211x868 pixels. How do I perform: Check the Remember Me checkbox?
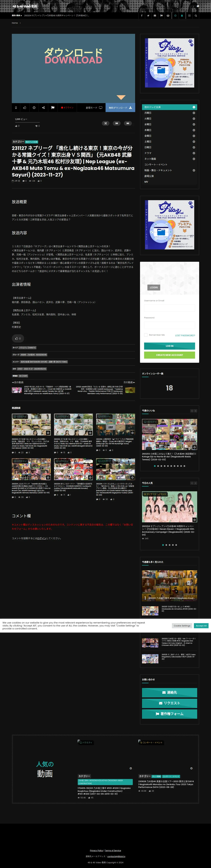[x=146, y=335]
